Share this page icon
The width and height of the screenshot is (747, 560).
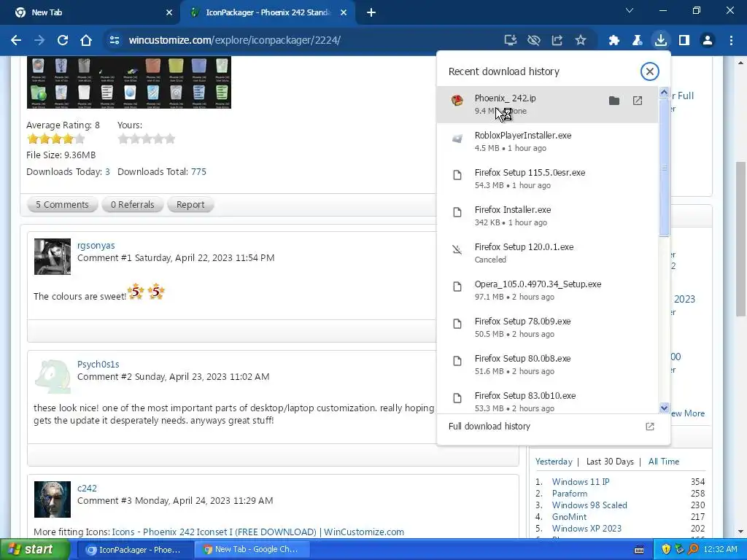(557, 41)
